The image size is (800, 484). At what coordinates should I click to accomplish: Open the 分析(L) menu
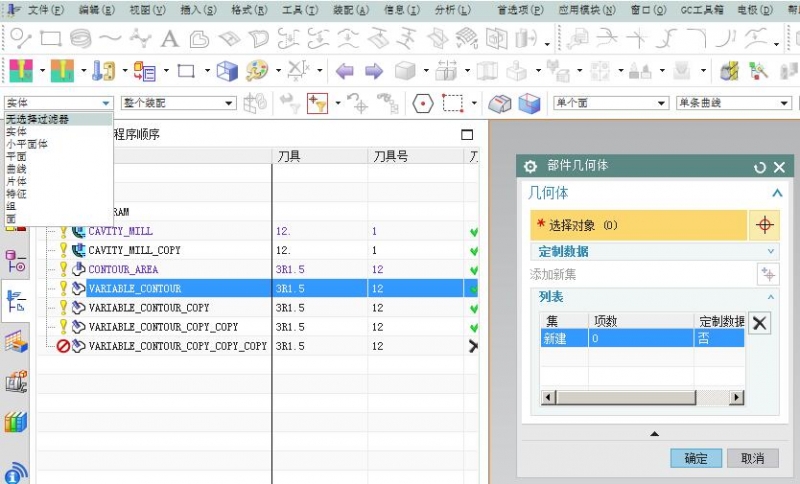pos(452,10)
